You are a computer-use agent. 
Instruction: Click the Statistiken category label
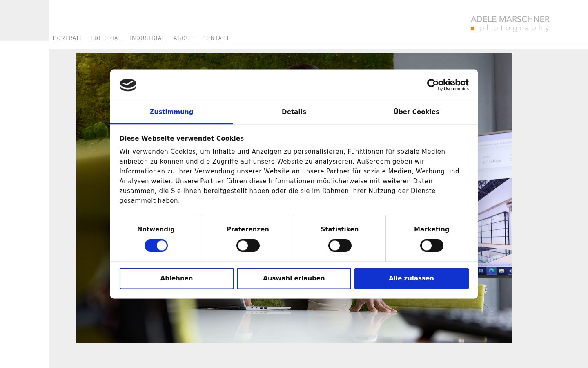point(340,229)
